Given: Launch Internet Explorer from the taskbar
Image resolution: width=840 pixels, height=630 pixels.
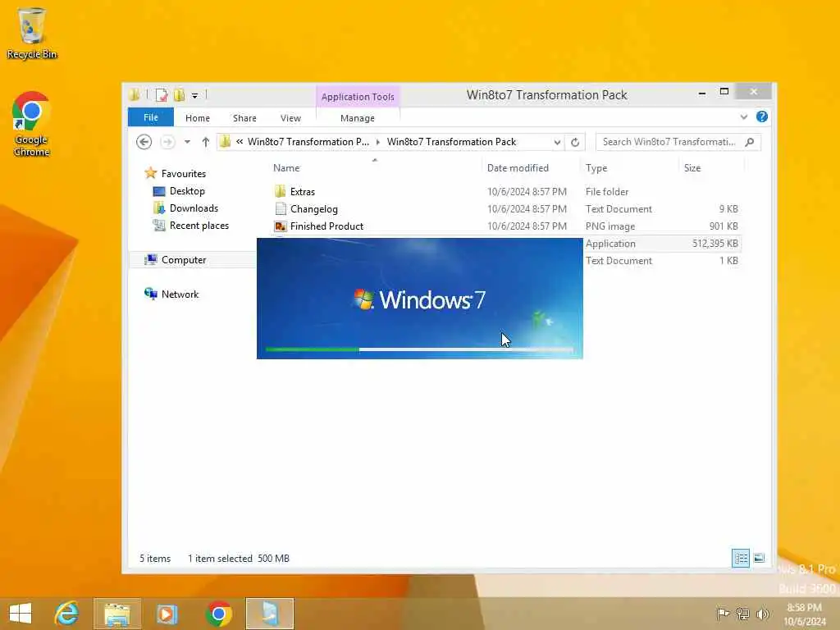Looking at the screenshot, I should pyautogui.click(x=67, y=614).
